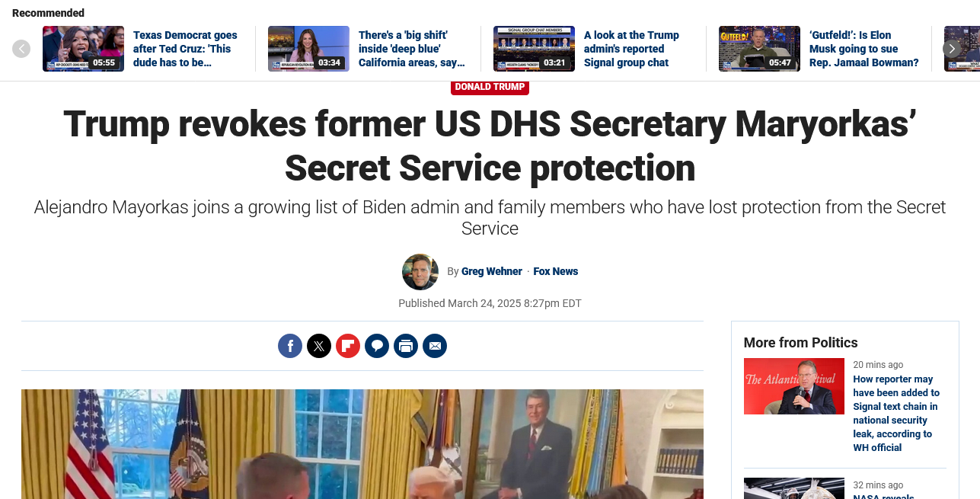980x499 pixels.
Task: Open Greg Wehner author link
Action: [x=492, y=271]
